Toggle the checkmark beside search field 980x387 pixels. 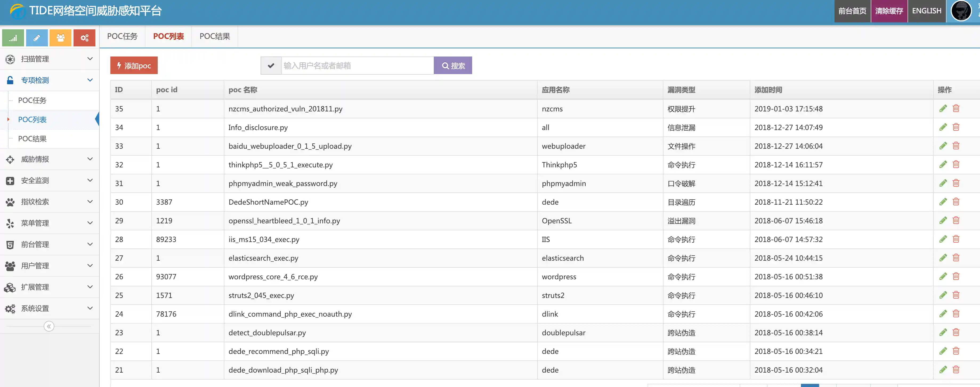(x=271, y=66)
